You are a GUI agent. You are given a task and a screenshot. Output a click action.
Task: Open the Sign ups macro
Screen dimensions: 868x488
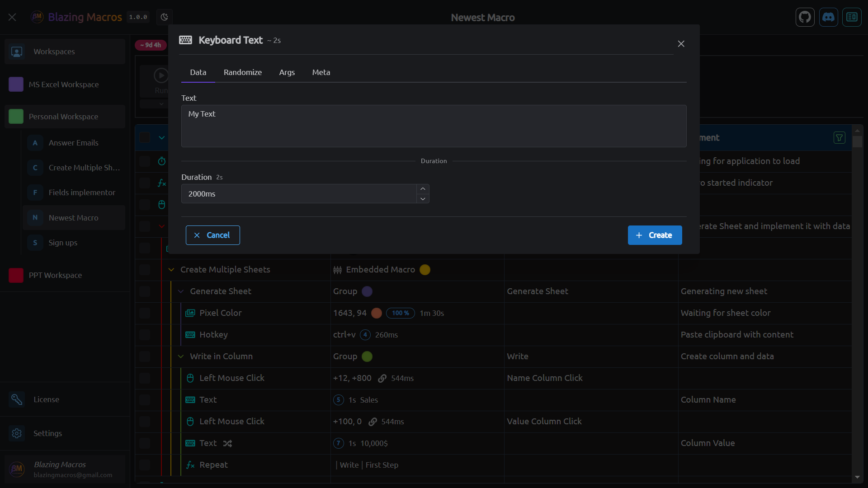coord(74,243)
